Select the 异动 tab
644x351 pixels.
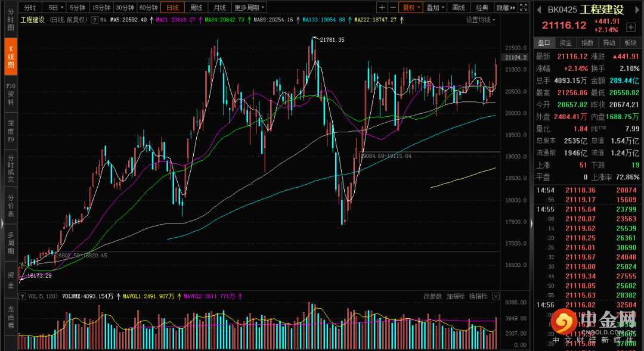(609, 43)
